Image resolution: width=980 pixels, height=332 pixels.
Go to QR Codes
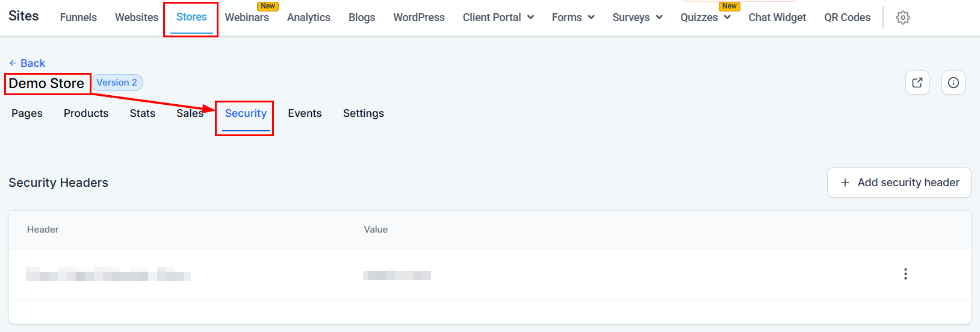(x=848, y=17)
